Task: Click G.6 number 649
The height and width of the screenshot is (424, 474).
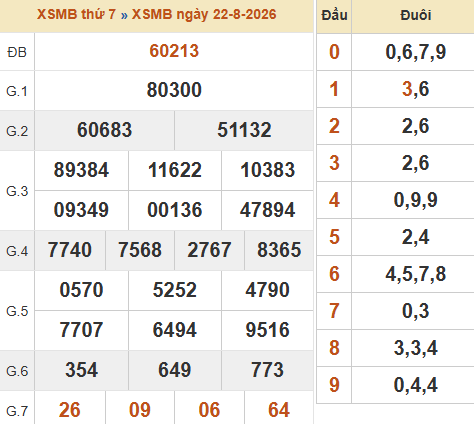Action: click(175, 370)
